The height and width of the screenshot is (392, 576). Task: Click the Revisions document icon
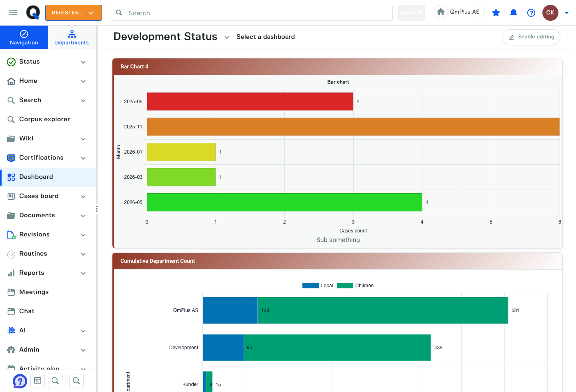coord(11,234)
